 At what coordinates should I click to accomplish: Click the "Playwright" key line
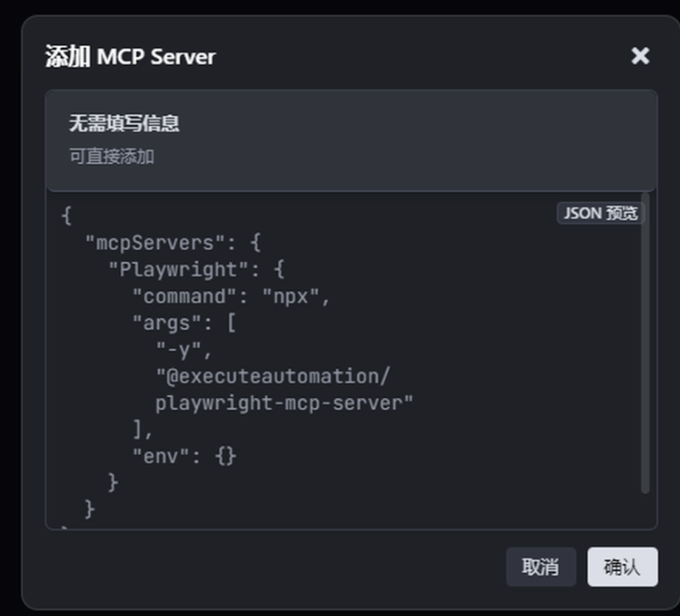[197, 270]
